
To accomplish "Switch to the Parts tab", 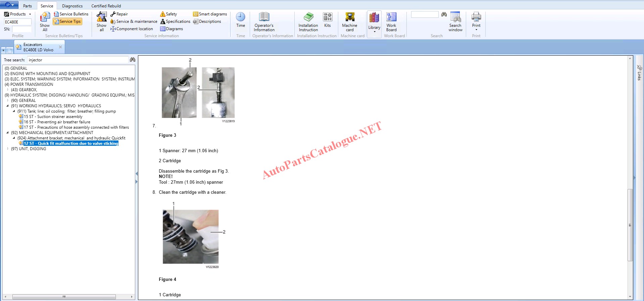I will point(27,6).
